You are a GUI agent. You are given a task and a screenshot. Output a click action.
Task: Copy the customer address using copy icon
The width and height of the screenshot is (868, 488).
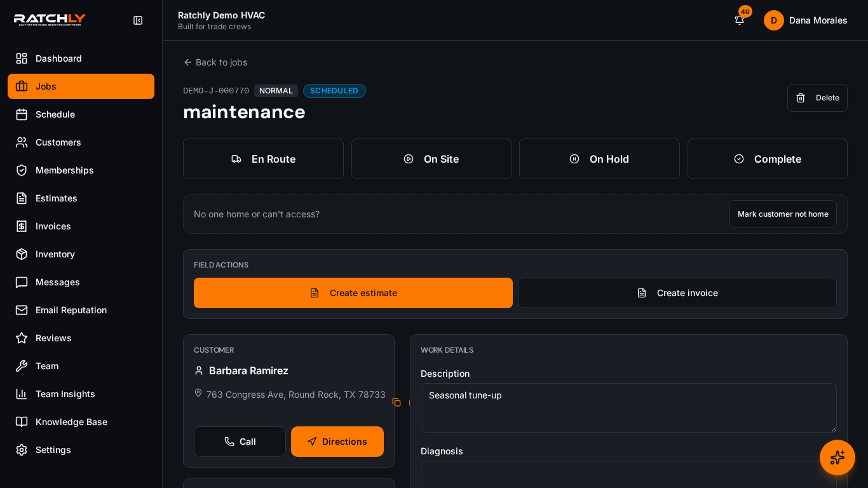pyautogui.click(x=397, y=402)
